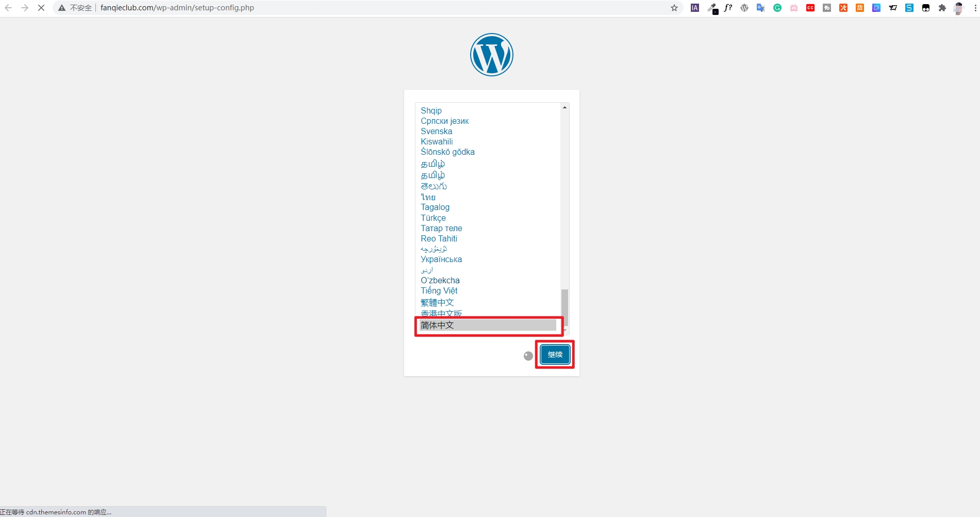Click the language list scrollbar thumb

565,308
